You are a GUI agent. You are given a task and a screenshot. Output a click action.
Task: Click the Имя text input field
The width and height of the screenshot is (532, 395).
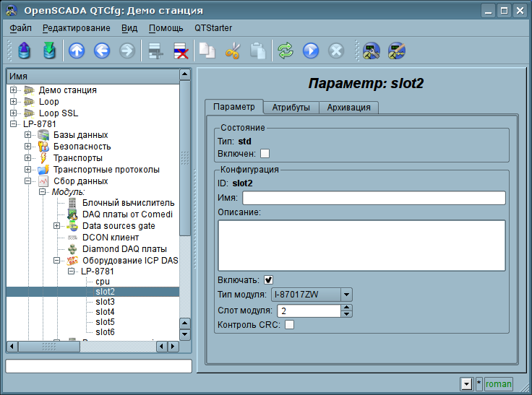coord(373,198)
